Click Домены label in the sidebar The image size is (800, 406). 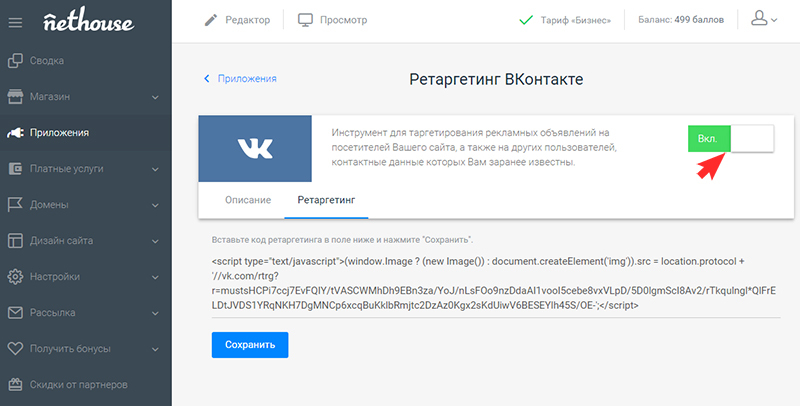49,205
